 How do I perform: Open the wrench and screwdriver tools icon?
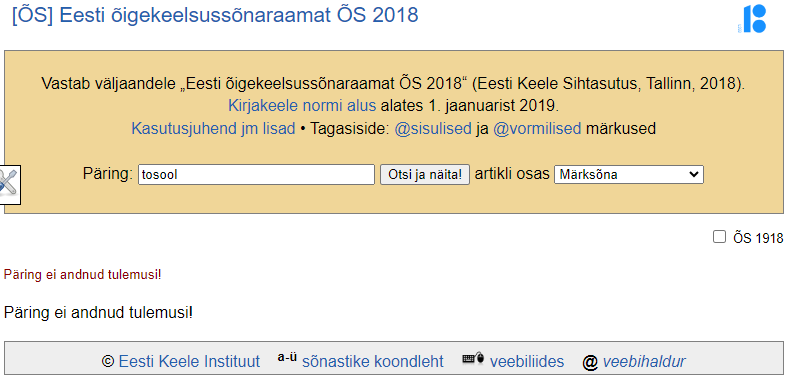10,185
